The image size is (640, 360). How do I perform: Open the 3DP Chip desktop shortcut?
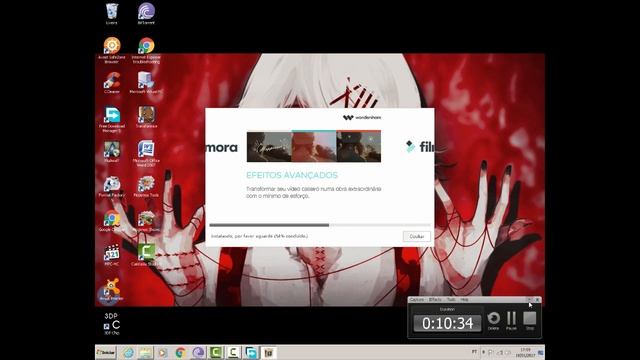coord(111,324)
